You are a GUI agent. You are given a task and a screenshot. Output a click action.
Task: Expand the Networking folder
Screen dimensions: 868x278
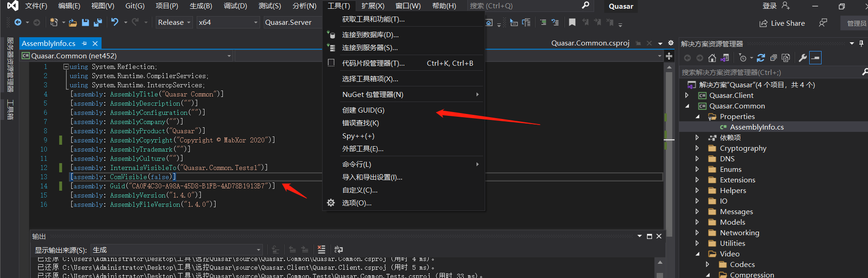[697, 233]
